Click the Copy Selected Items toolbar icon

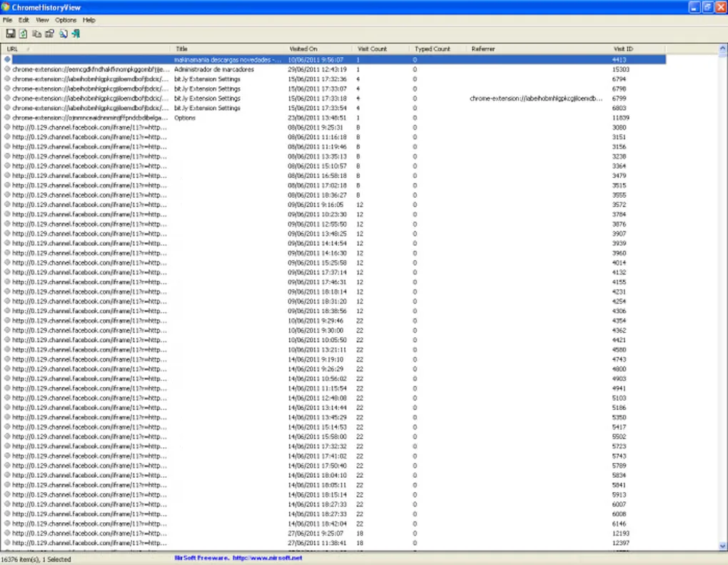pos(36,34)
